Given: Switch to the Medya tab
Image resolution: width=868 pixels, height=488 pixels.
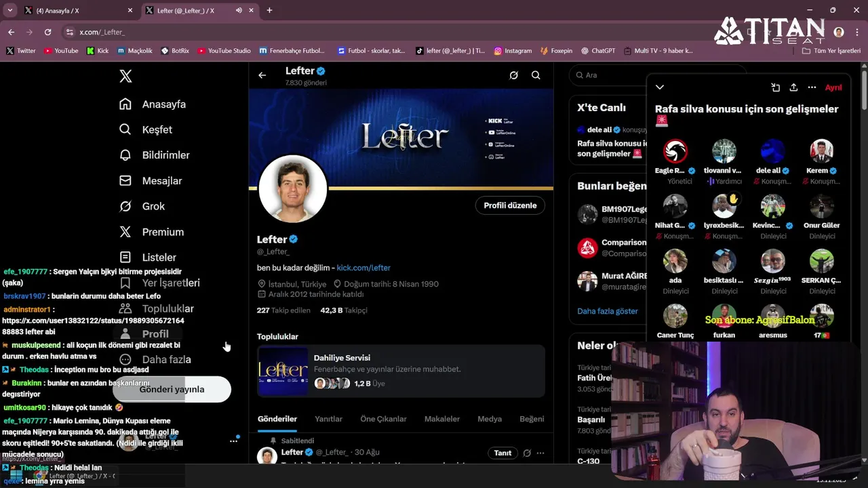Looking at the screenshot, I should click(x=490, y=419).
